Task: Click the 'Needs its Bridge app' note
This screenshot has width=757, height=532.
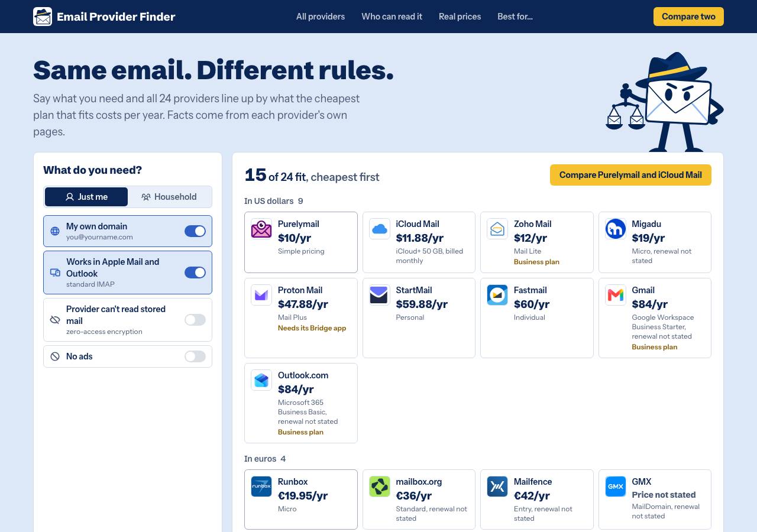Action: tap(312, 328)
